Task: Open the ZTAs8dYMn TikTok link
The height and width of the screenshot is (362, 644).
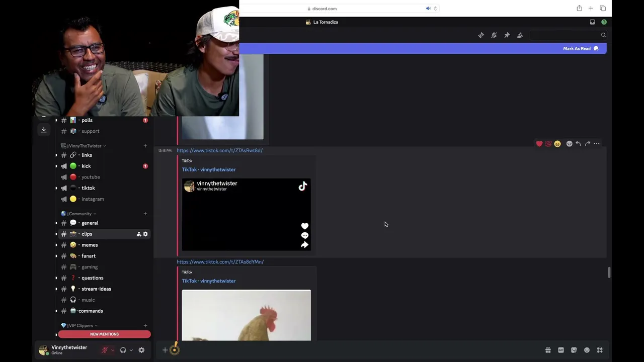Action: (220, 262)
